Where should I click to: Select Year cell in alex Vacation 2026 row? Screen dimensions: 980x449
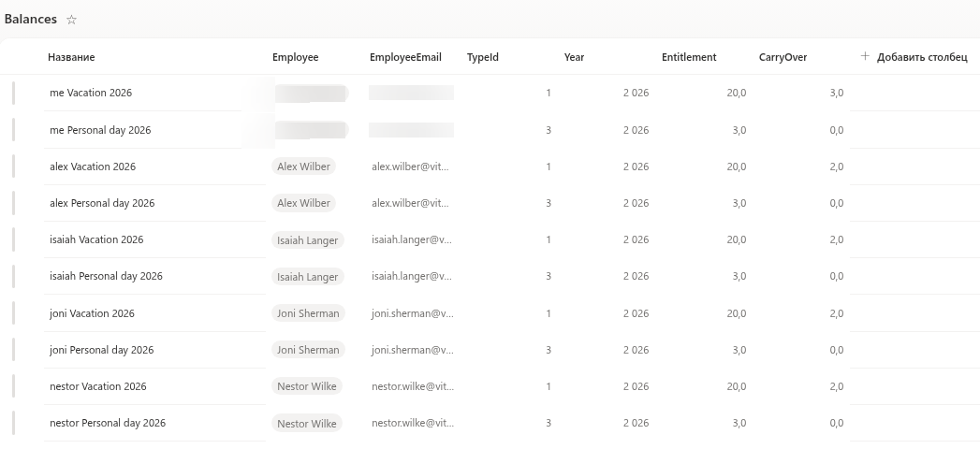tap(636, 167)
